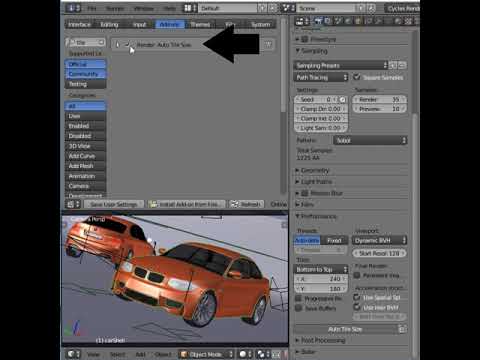Click Install Add-on from File button
The image size is (480, 360).
pos(186,204)
